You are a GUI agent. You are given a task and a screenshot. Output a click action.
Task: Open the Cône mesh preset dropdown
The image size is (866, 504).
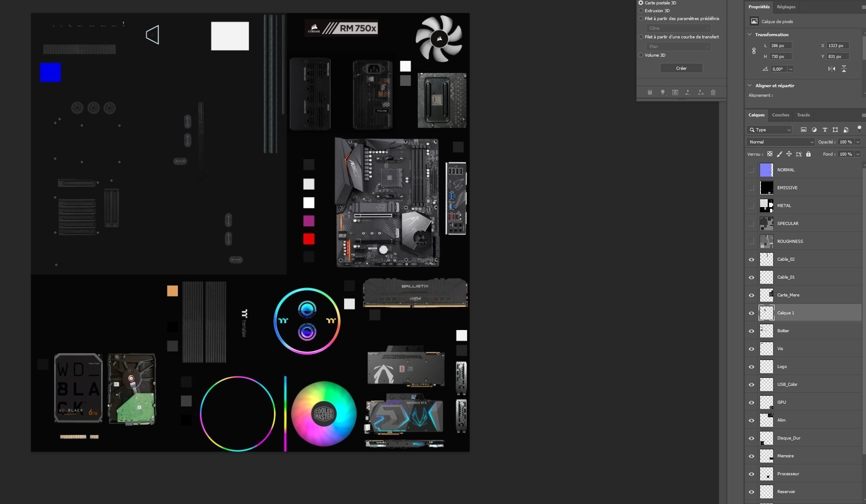[x=678, y=28]
